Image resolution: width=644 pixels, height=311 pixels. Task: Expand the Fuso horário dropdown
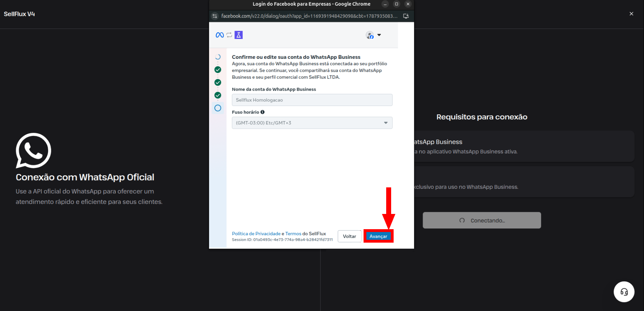click(312, 123)
